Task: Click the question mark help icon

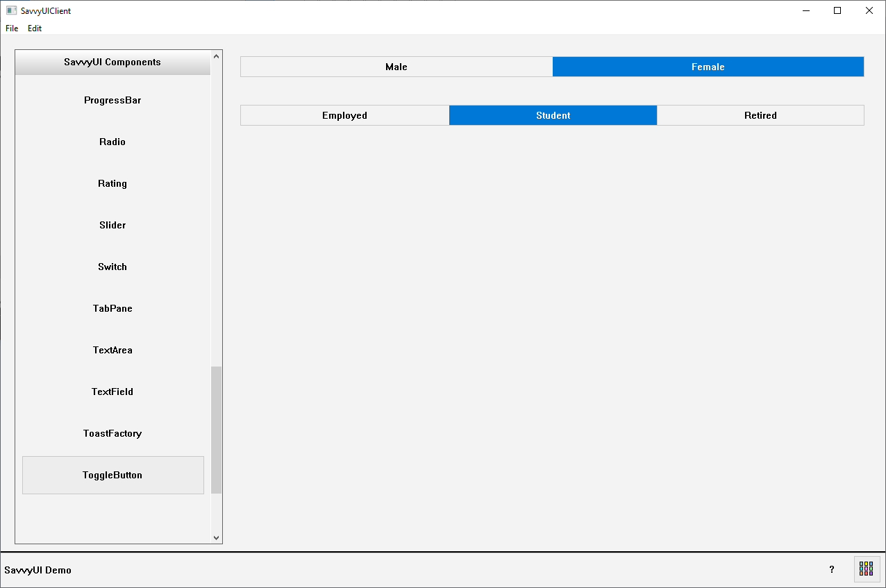Action: pyautogui.click(x=832, y=569)
